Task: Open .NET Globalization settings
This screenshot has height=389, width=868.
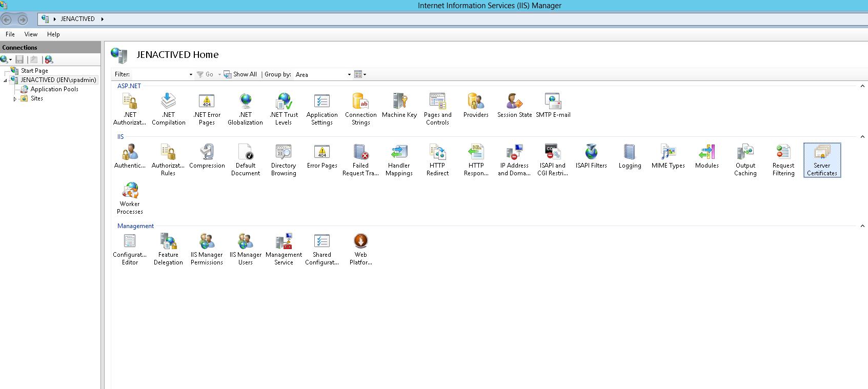Action: [246, 109]
